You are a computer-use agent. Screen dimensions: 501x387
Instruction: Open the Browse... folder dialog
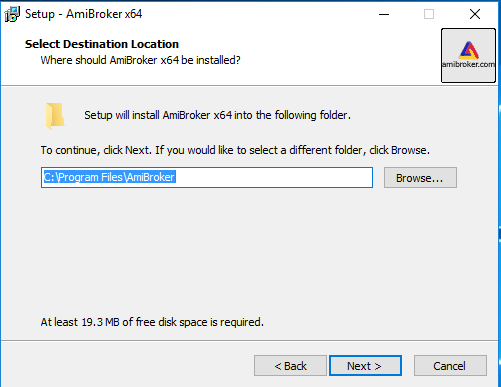coord(420,178)
